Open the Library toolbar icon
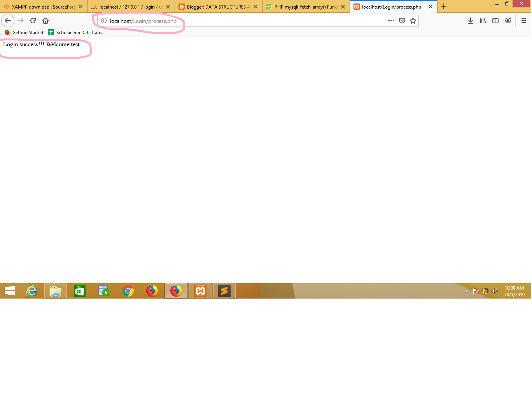532x409 pixels. [x=483, y=21]
